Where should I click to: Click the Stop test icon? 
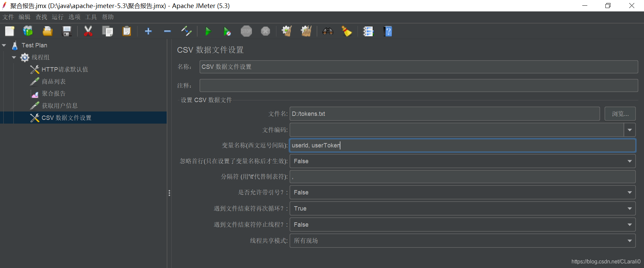[246, 31]
